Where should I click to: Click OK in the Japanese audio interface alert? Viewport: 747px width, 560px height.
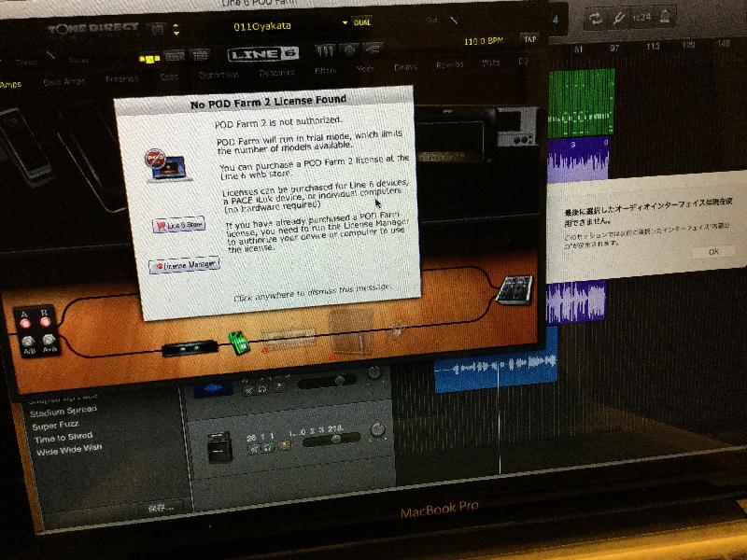[713, 252]
